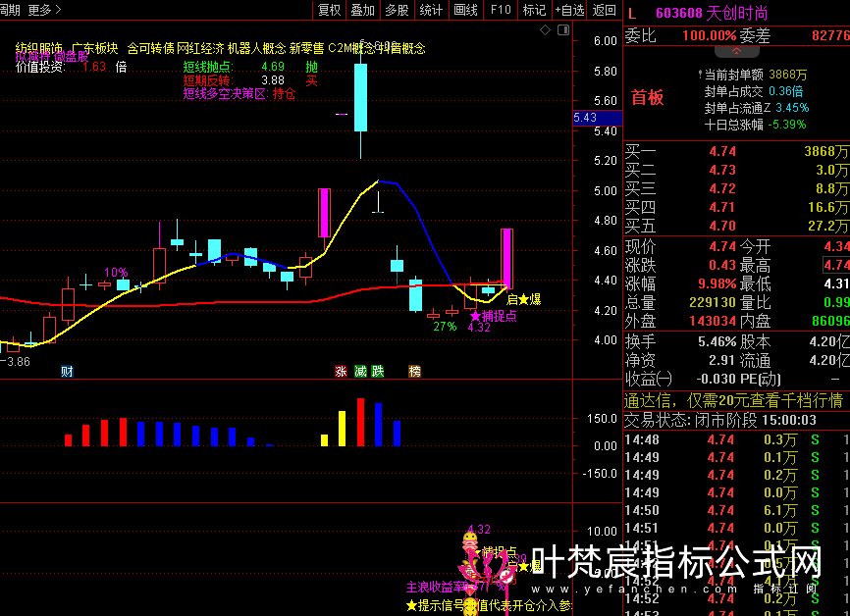Open the F10 company info page

tap(501, 10)
